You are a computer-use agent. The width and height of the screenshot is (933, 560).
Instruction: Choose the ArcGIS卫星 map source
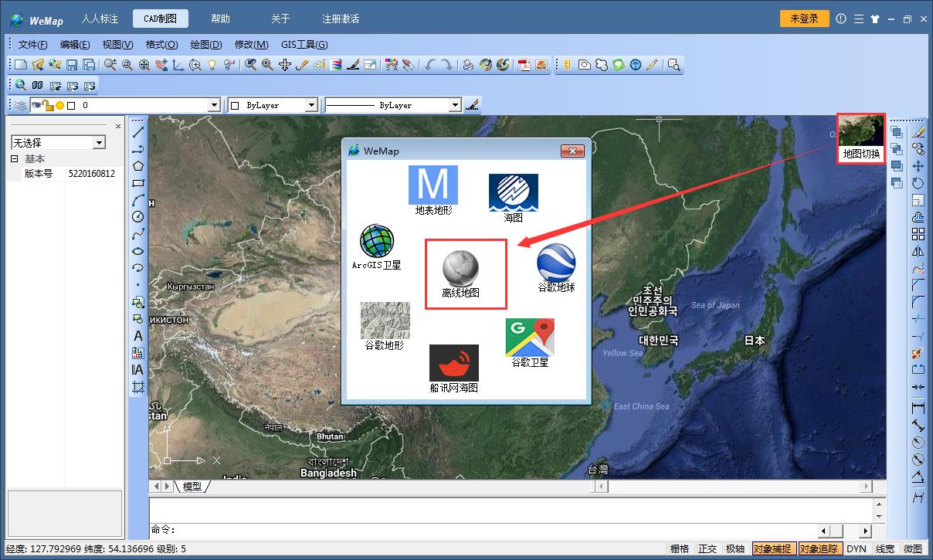(x=377, y=247)
